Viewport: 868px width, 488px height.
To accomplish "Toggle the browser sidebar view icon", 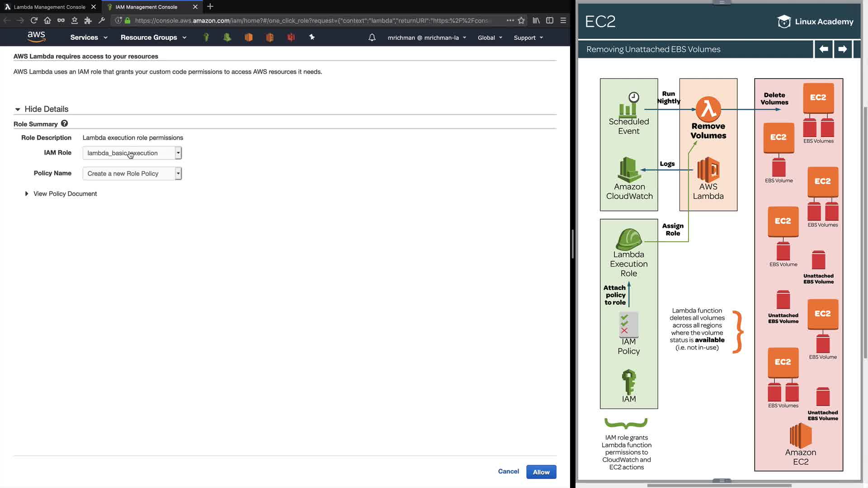I will [550, 20].
